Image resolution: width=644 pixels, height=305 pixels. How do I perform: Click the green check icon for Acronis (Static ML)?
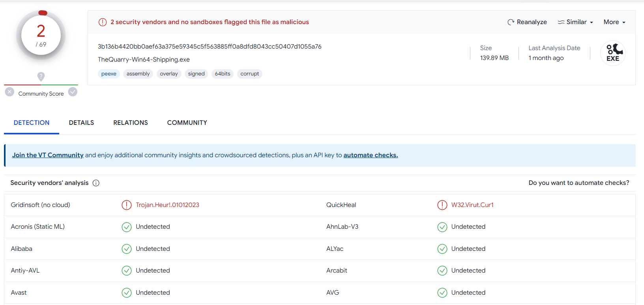[126, 227]
